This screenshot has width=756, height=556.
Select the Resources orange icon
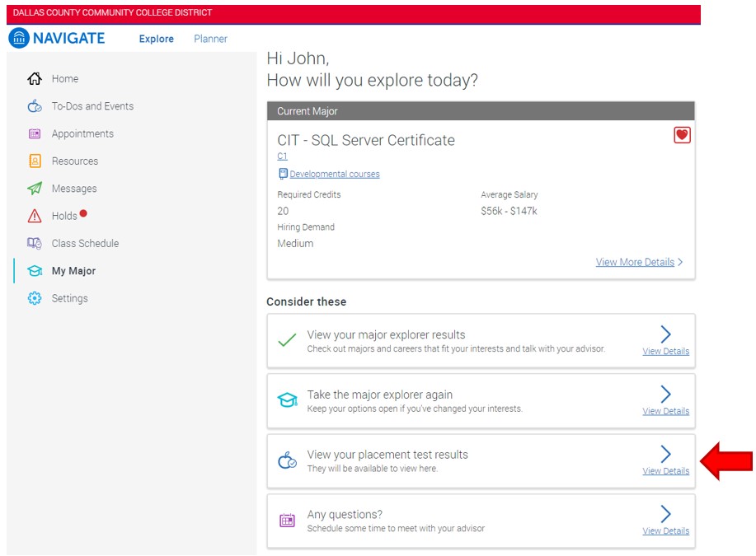click(x=35, y=161)
